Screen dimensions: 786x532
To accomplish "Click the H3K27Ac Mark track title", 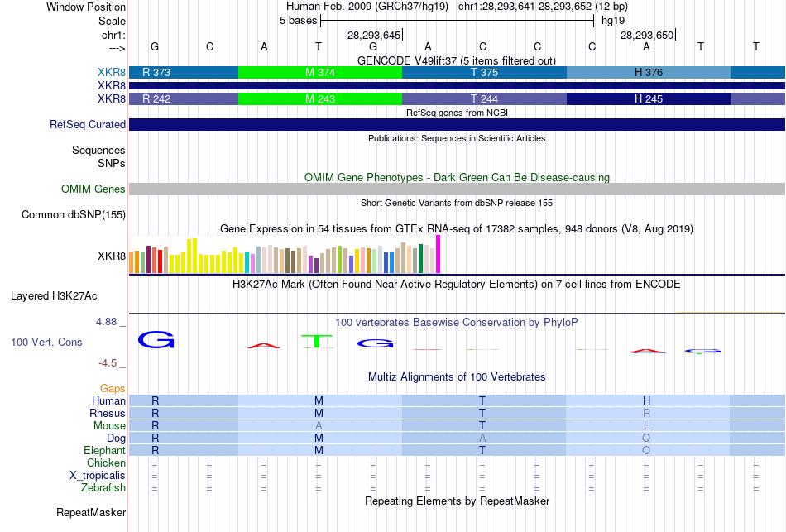I will coord(457,285).
